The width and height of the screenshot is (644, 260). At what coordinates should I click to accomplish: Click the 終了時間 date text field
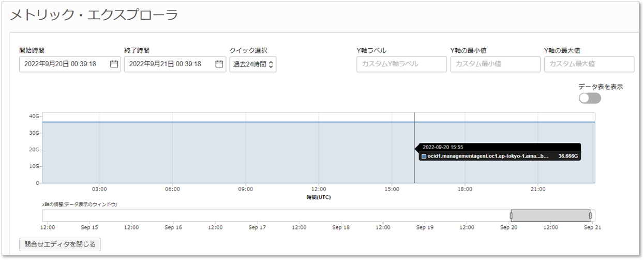point(169,64)
